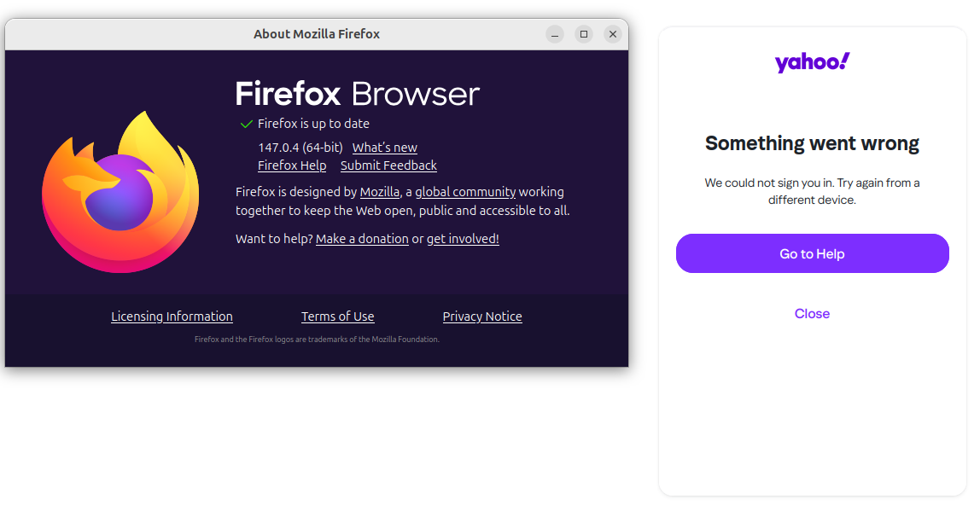Click the get involved! link
980x511 pixels.
tap(463, 239)
